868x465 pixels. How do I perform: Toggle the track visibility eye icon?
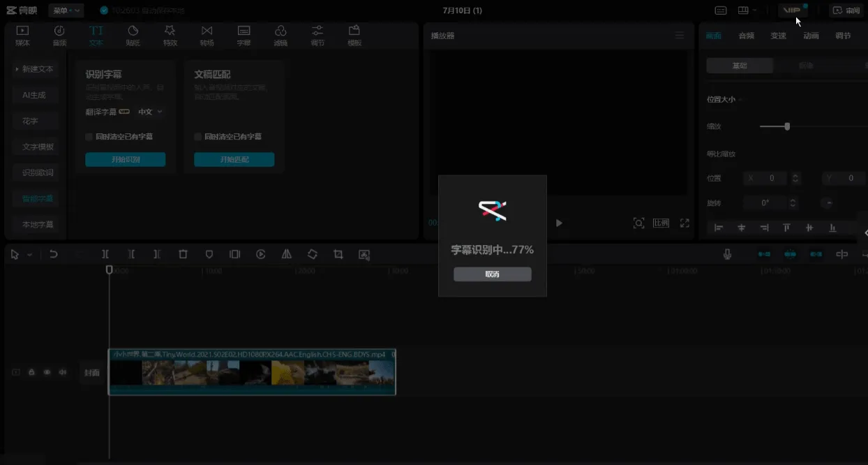click(47, 372)
